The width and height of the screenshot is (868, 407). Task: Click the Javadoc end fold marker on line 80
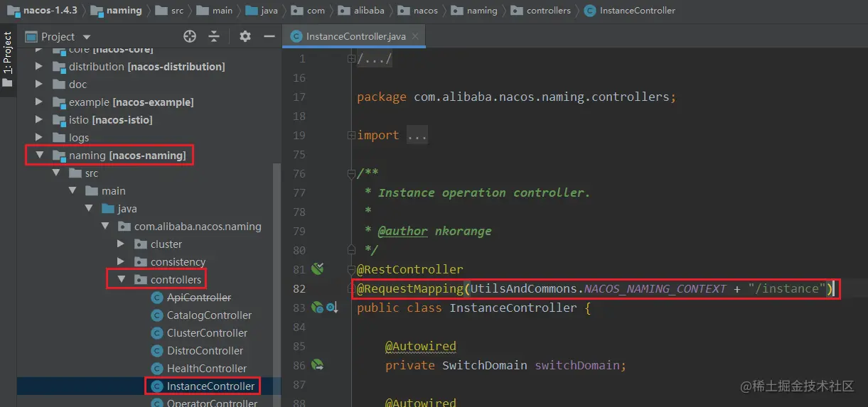coord(351,250)
